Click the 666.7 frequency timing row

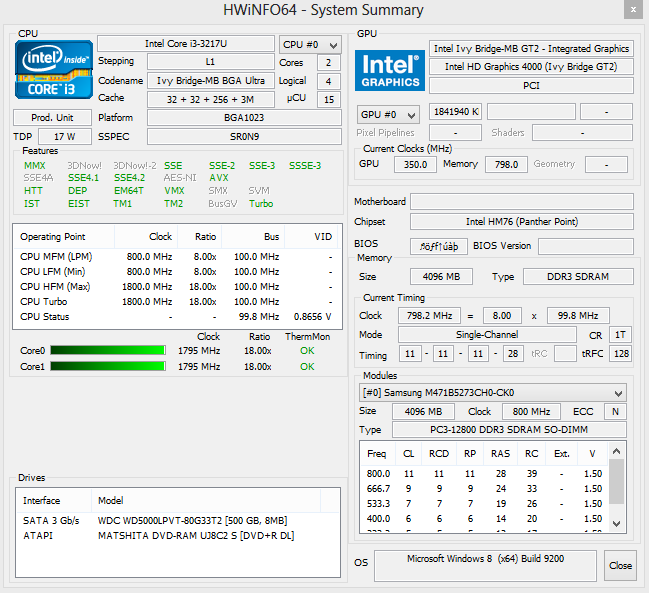(x=484, y=488)
